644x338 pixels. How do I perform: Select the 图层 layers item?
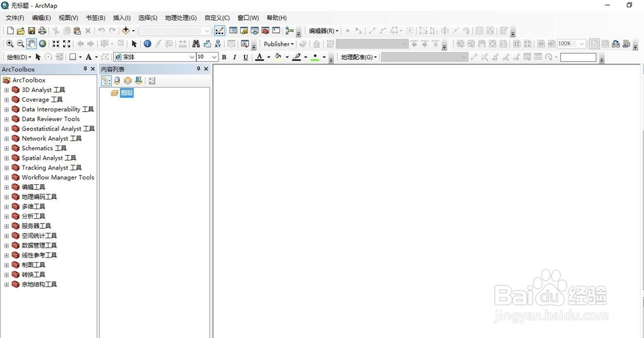(127, 93)
